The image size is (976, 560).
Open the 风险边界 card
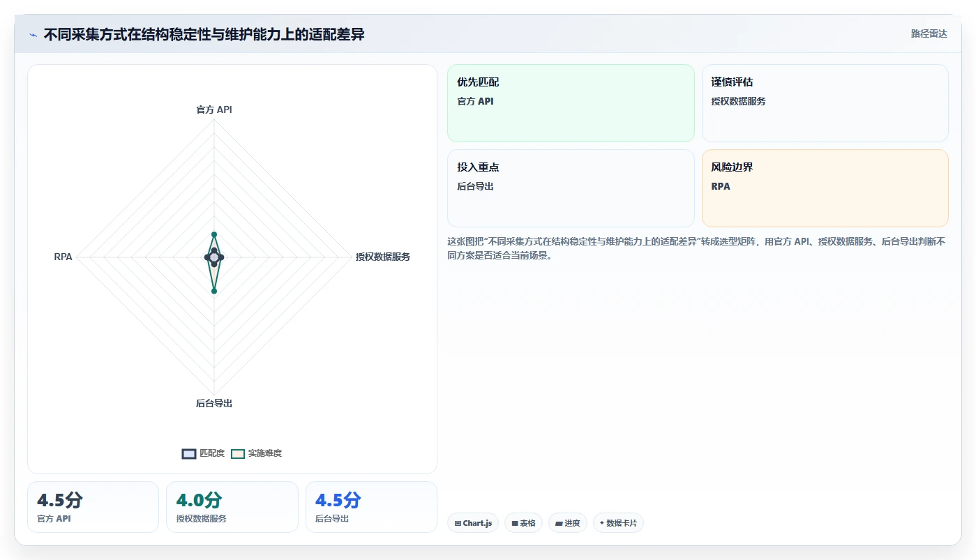click(x=825, y=188)
